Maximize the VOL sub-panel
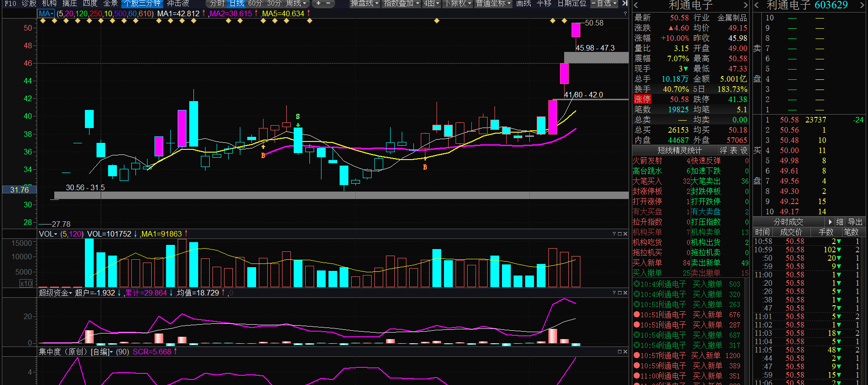The width and height of the screenshot is (868, 385). click(619, 234)
